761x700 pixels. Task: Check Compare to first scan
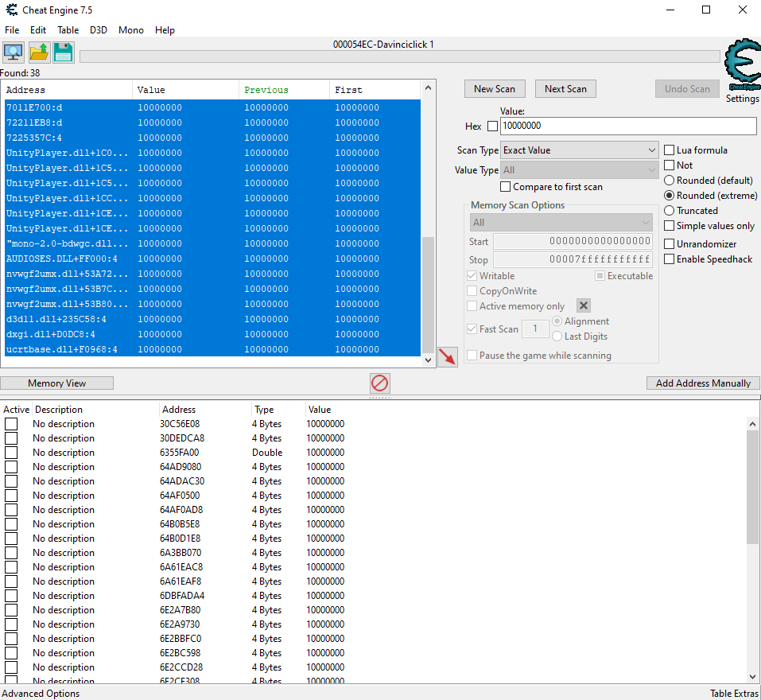(x=505, y=186)
